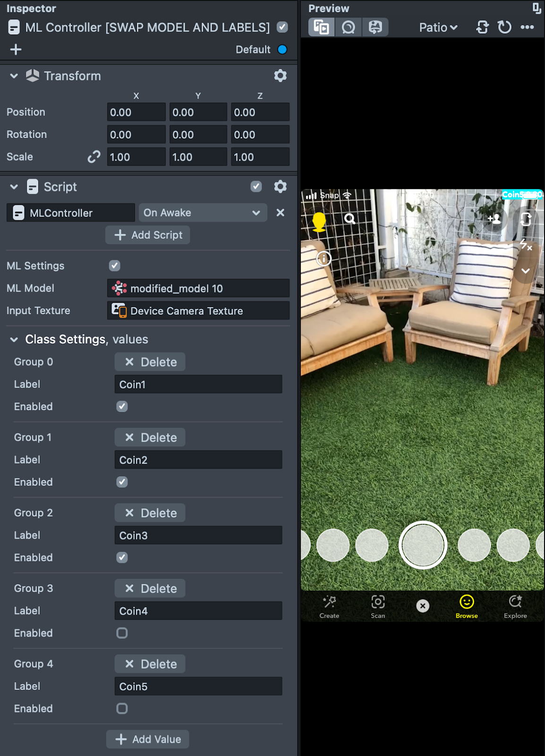Collapse the Class Settings section

(14, 339)
